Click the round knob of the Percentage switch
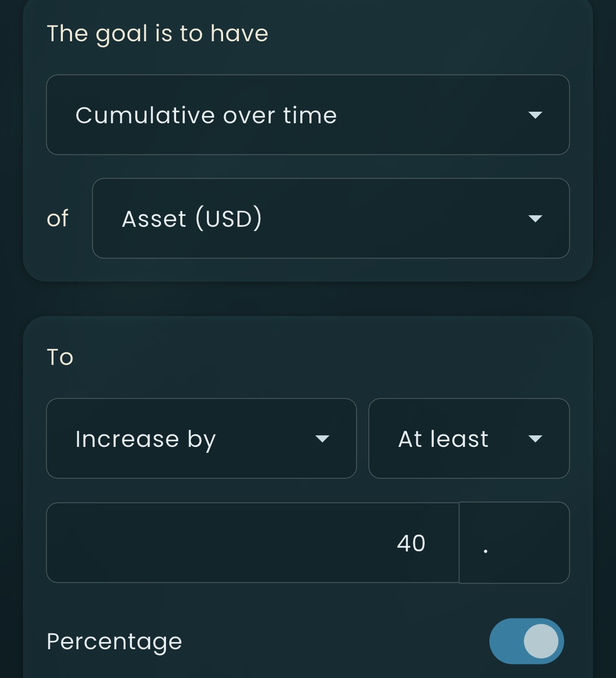 point(541,641)
